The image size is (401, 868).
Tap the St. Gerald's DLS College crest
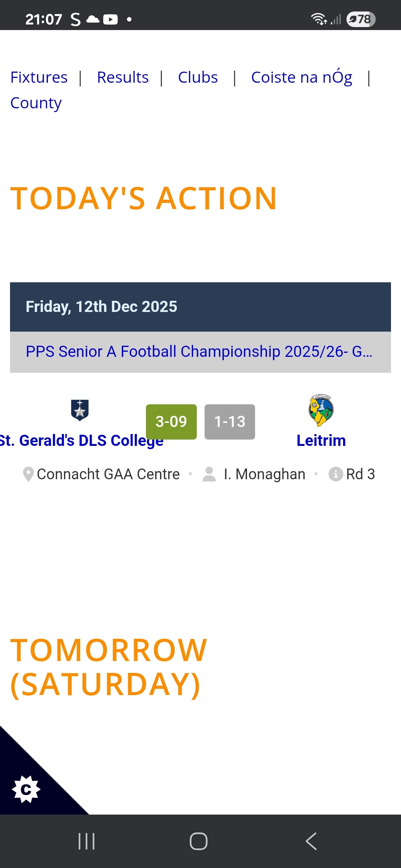(80, 410)
